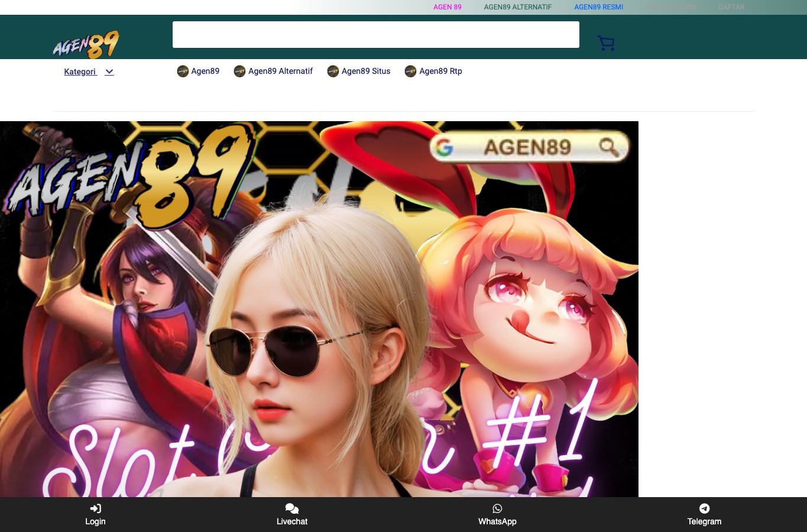
Task: Click the Agen89 category shortcut
Action: (198, 71)
